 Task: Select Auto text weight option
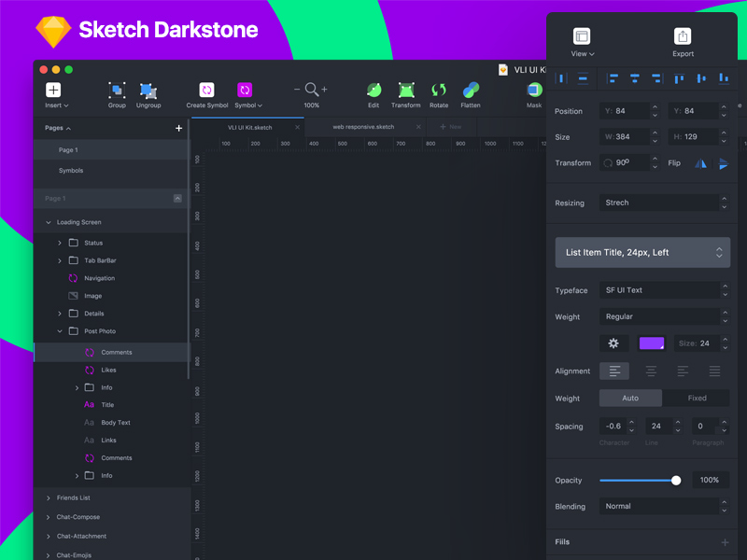click(630, 398)
